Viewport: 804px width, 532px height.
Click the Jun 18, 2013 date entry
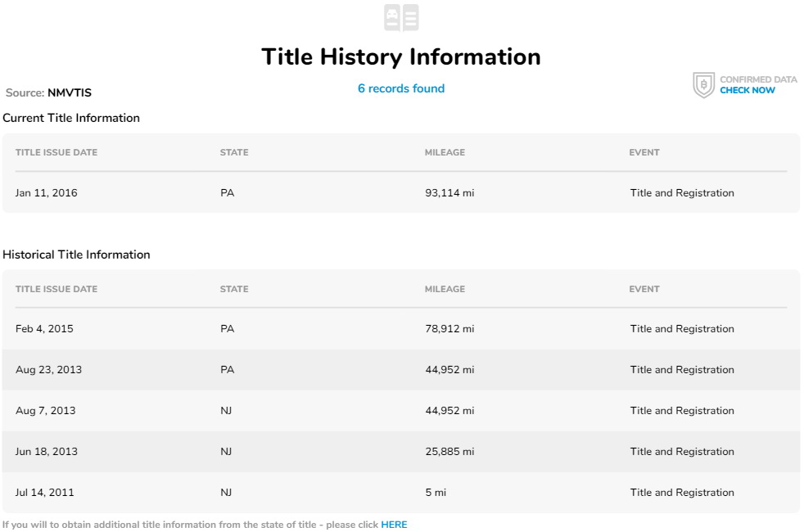tap(47, 452)
